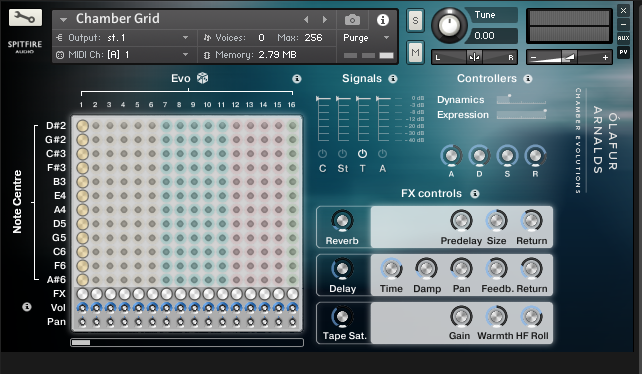
Task: Click the Sustain (S) envelope knob
Action: point(507,156)
